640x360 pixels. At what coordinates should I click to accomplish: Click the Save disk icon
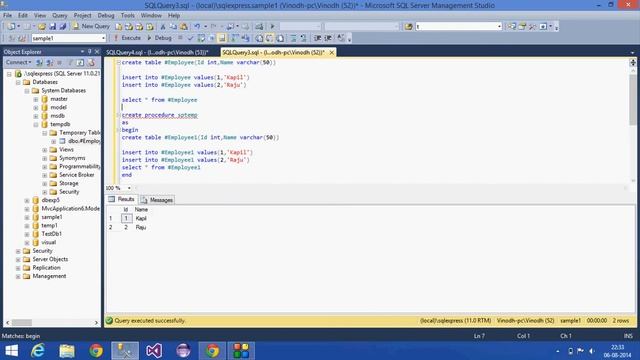pyautogui.click(x=52, y=26)
